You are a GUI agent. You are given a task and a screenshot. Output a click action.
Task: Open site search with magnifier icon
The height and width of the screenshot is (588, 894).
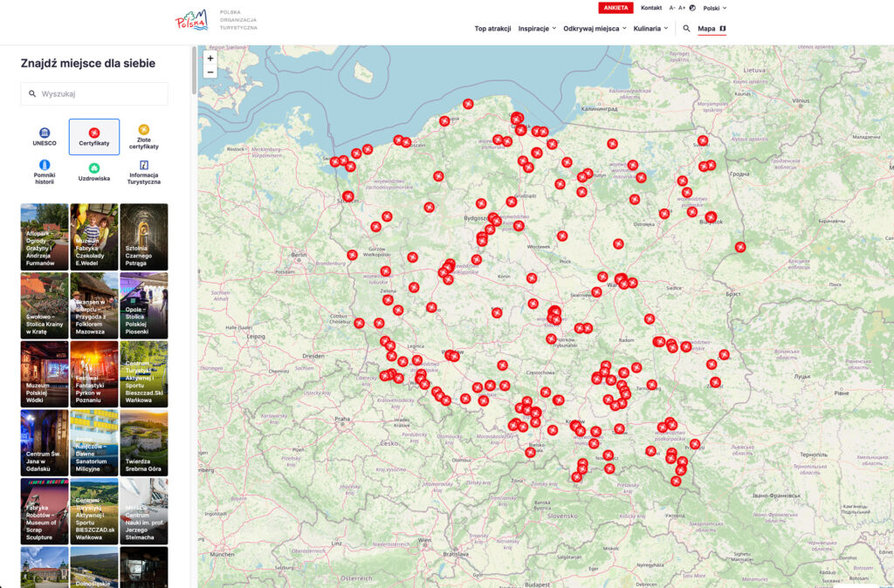tap(686, 29)
